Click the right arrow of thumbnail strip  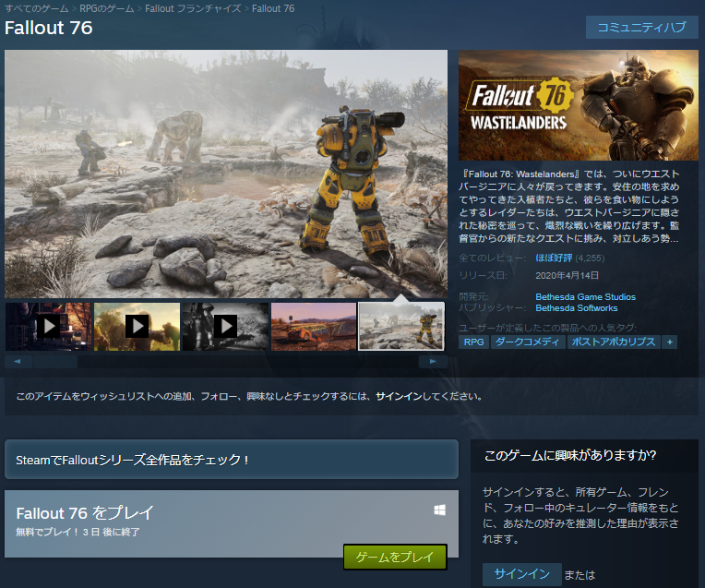click(433, 362)
